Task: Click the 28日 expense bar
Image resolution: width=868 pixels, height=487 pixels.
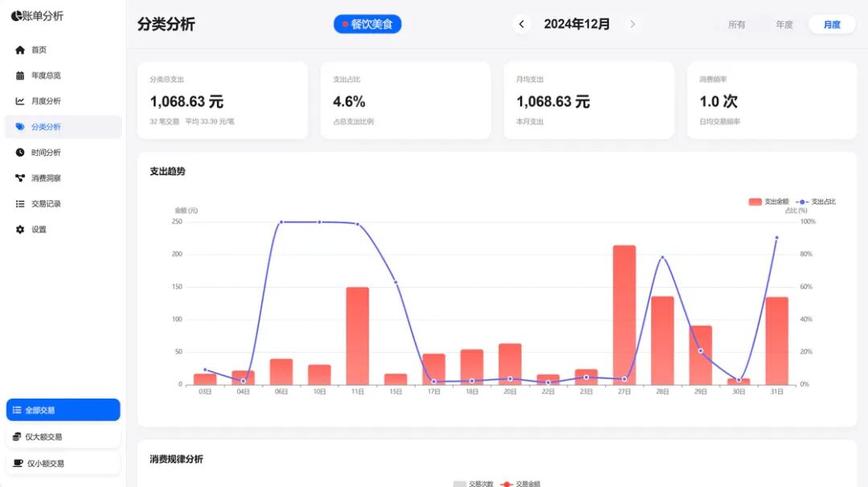Action: [x=662, y=341]
